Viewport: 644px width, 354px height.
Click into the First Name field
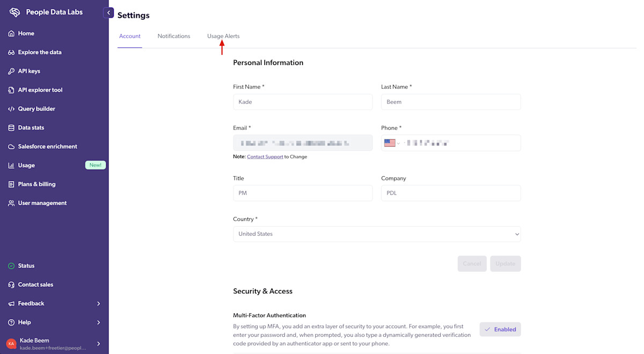click(x=302, y=102)
